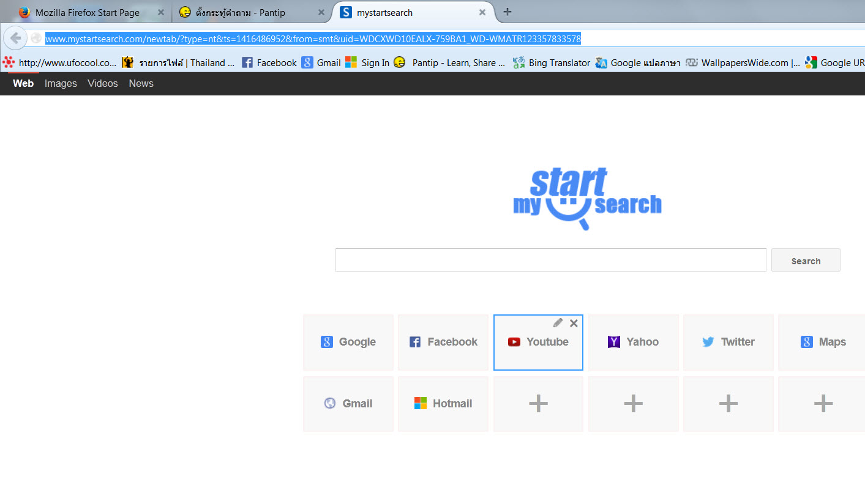The image size is (865, 504).
Task: Open the รายการไฟล์ Thailand bookmark
Action: (x=178, y=62)
